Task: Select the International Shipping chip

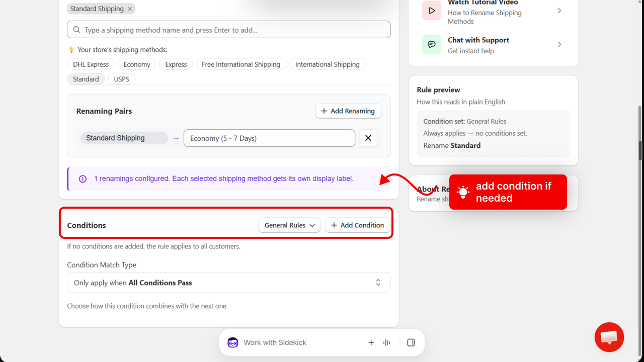Action: [x=327, y=64]
